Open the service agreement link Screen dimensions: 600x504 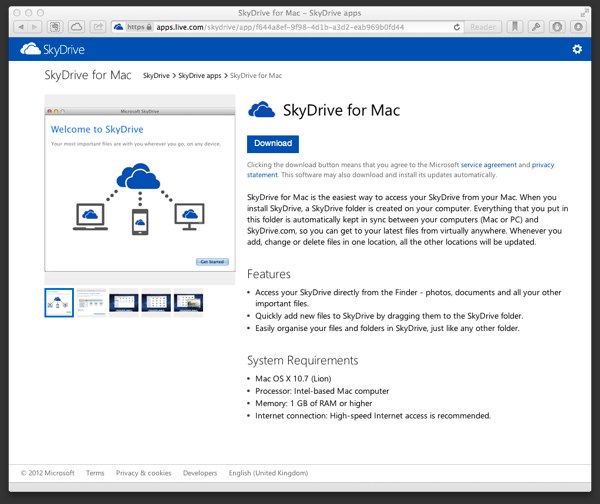(489, 165)
